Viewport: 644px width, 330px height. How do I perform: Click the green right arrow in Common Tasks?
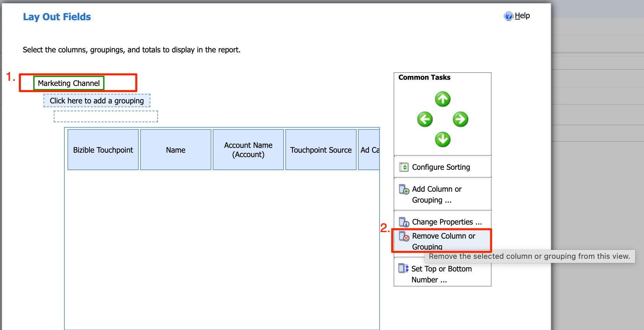460,119
